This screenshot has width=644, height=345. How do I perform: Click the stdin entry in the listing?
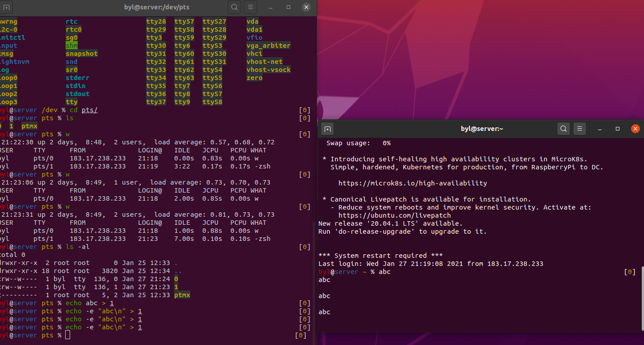coord(75,86)
